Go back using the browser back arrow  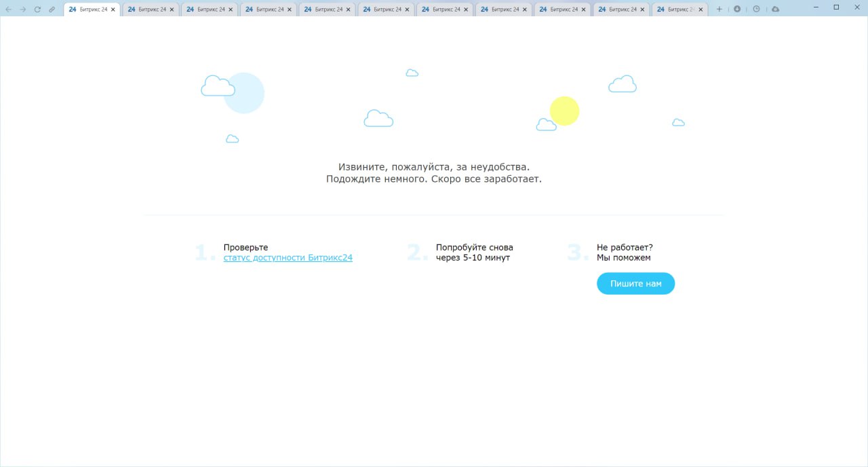pyautogui.click(x=8, y=10)
